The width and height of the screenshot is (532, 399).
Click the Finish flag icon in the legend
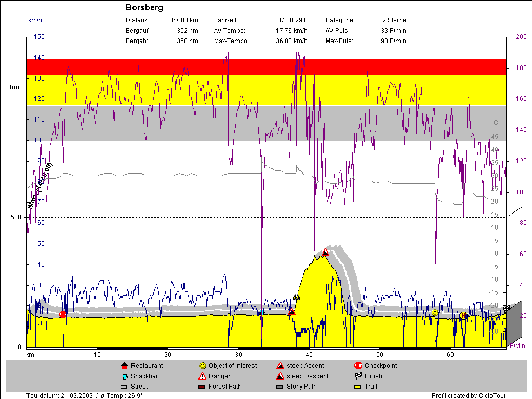point(358,376)
